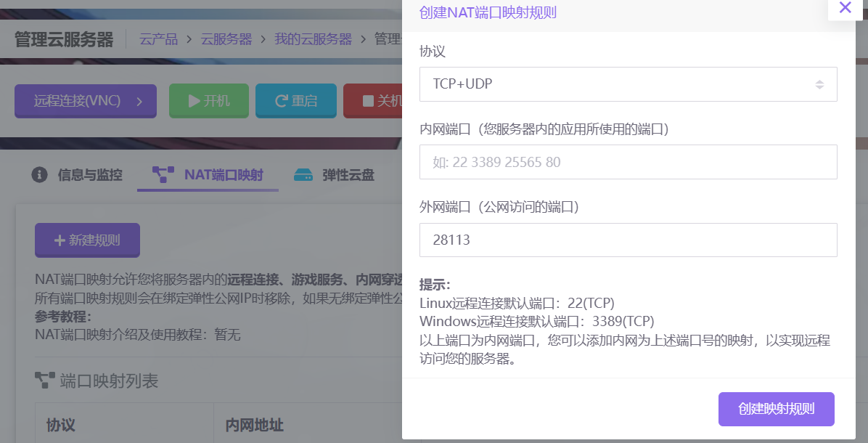Close the 创建NAT端口映射规则 dialog
868x443 pixels.
click(845, 8)
